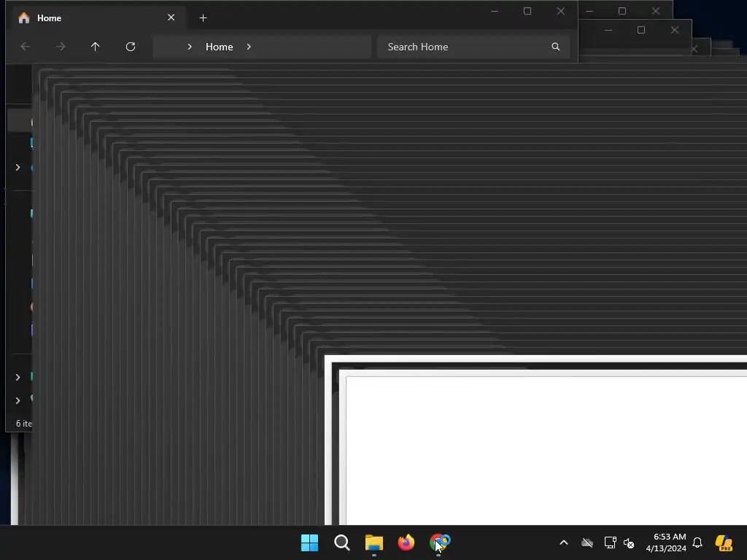Refresh the Home folder view

click(131, 47)
